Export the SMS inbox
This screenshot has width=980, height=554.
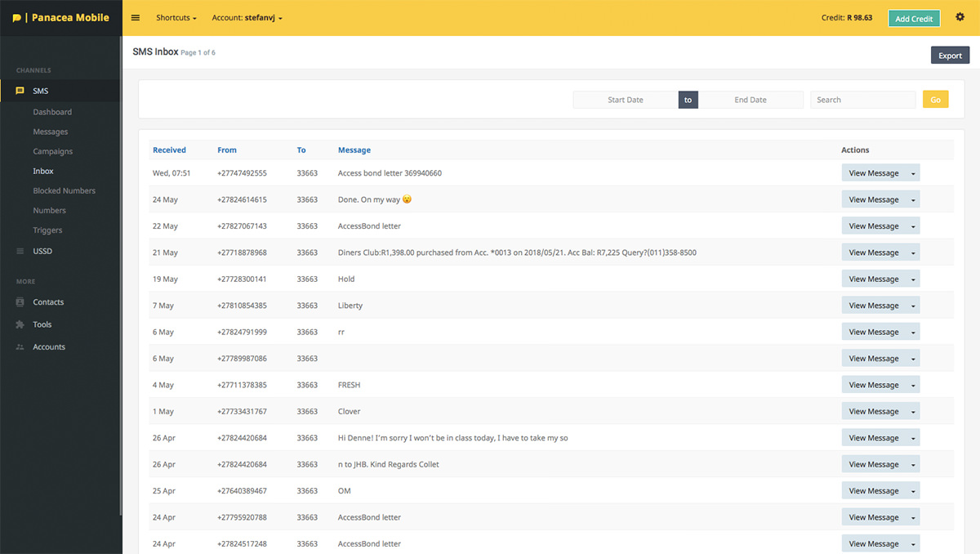pos(950,56)
